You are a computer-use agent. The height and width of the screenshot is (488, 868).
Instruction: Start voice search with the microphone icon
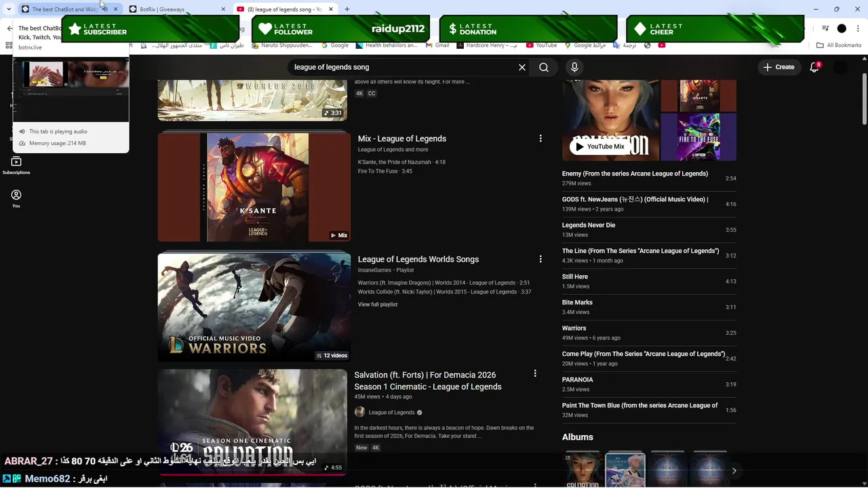click(x=574, y=67)
